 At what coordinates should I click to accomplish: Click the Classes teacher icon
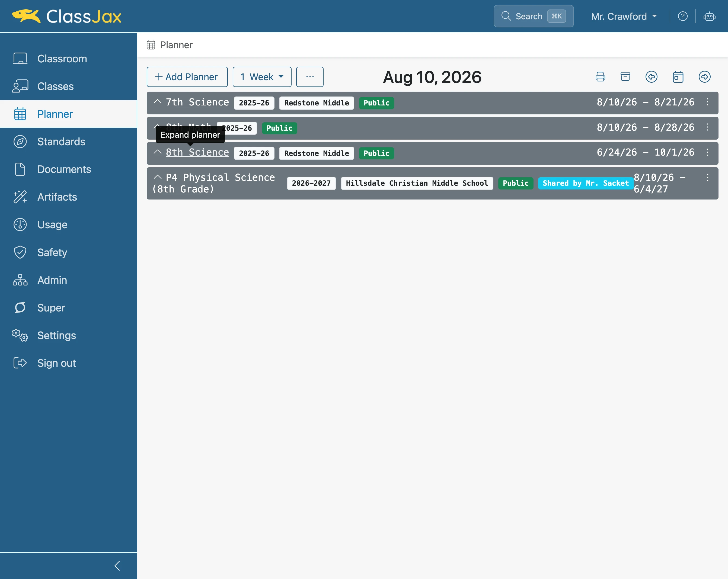[20, 86]
